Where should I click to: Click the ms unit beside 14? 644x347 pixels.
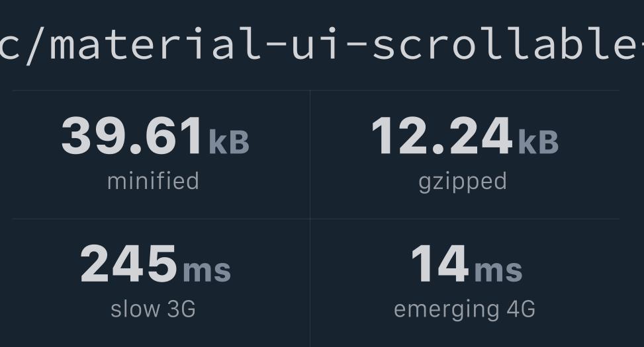click(498, 270)
